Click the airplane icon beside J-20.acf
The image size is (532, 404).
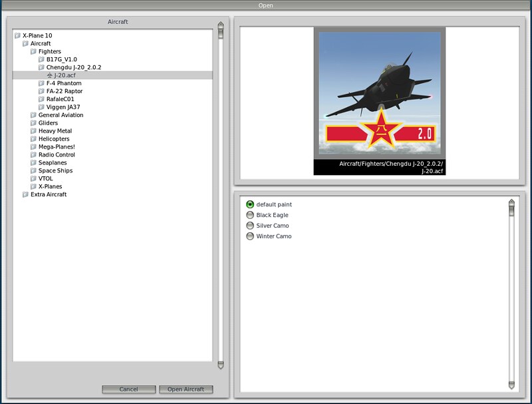[x=50, y=75]
